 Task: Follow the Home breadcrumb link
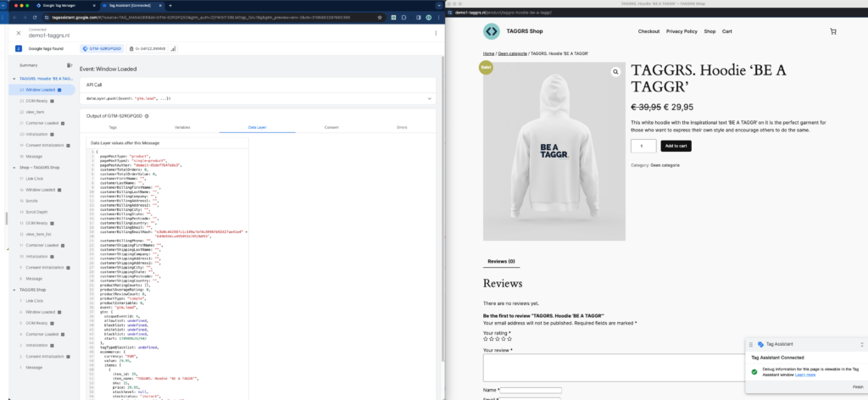488,53
